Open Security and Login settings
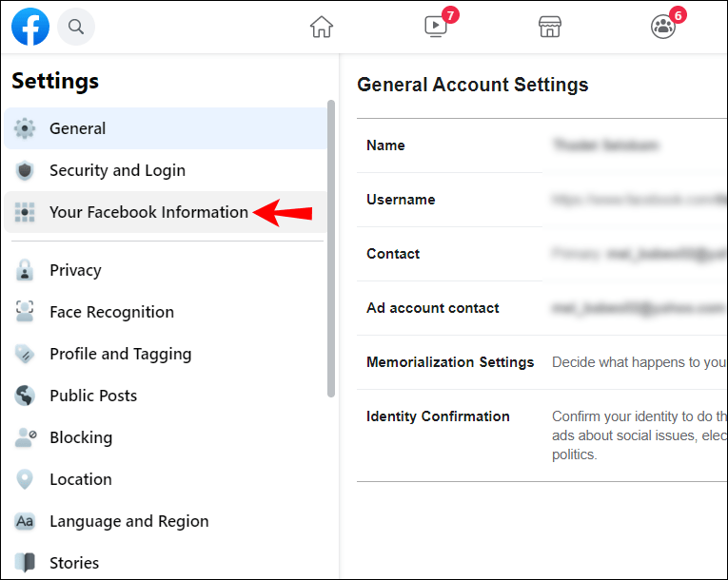Image resolution: width=728 pixels, height=580 pixels. [166, 170]
